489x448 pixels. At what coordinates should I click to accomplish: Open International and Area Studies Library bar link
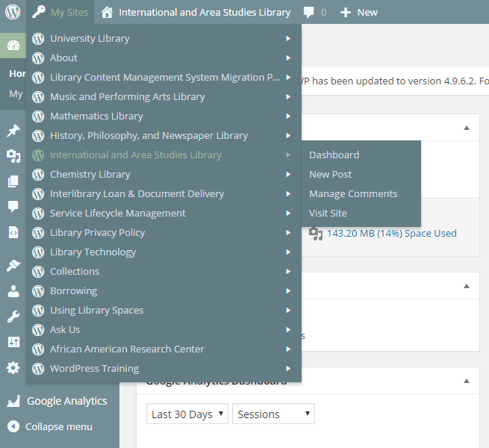click(x=205, y=13)
